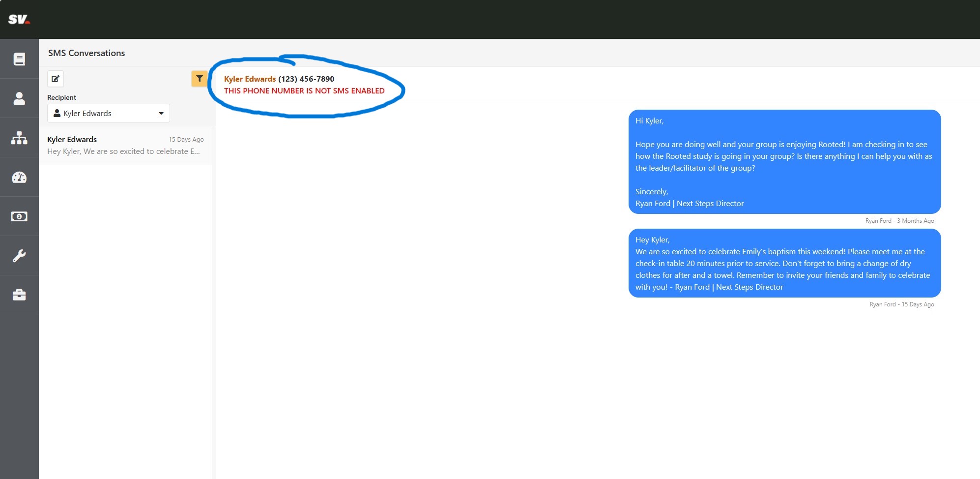Compose a new SMS with edit icon
Viewport: 980px width, 479px height.
tap(56, 79)
